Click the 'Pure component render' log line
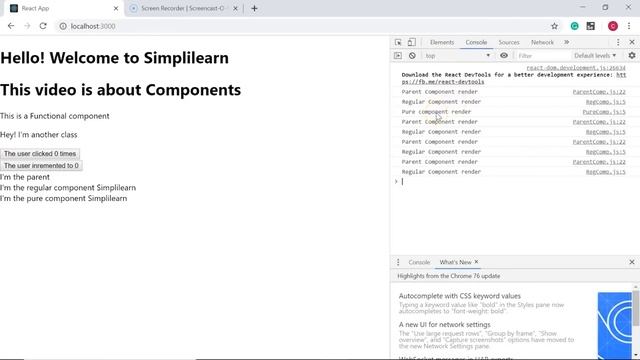Image resolution: width=640 pixels, height=360 pixels. coord(436,112)
